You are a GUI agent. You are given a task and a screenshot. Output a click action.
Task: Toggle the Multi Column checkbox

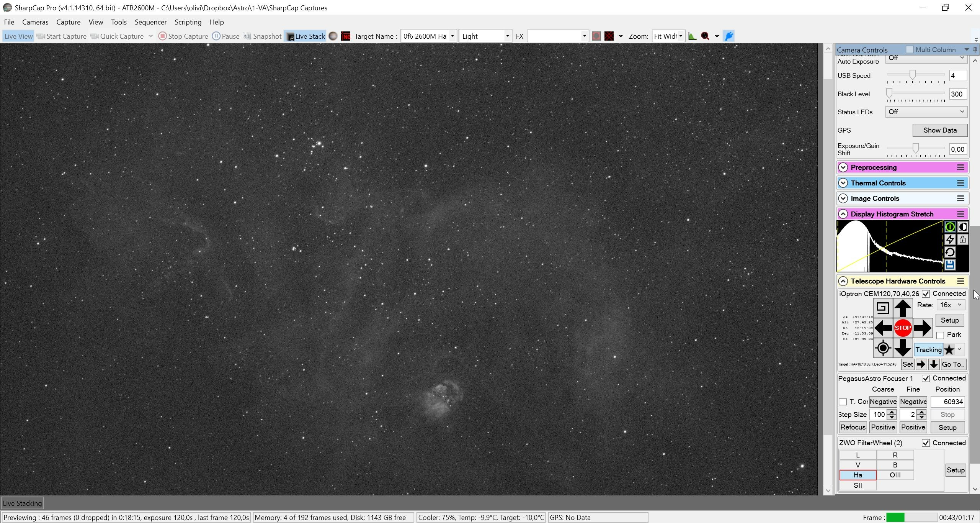(x=910, y=49)
